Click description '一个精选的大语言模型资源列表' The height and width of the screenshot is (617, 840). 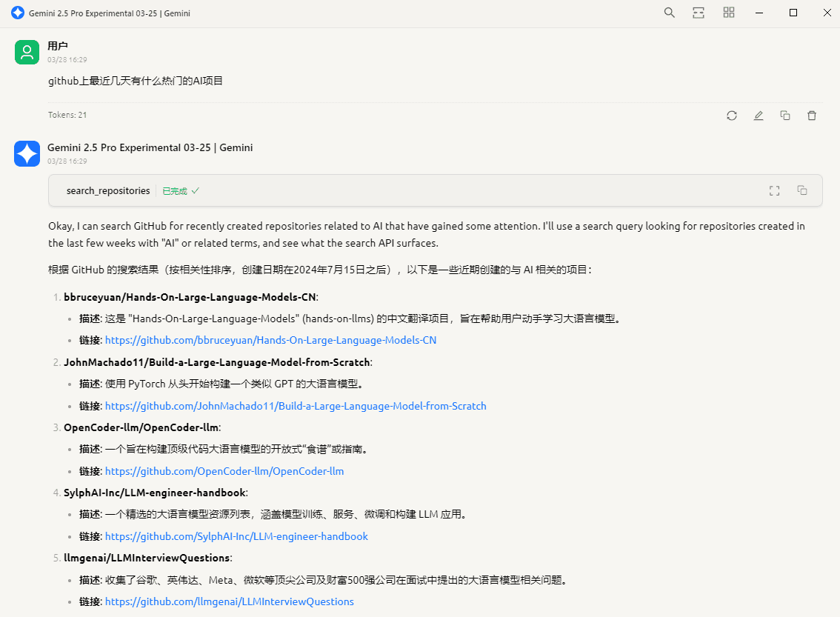(274, 515)
